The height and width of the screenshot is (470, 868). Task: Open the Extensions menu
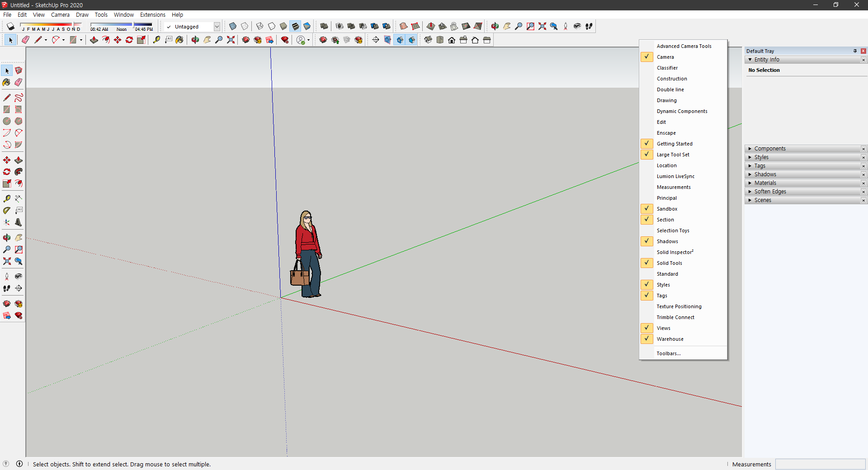click(153, 14)
